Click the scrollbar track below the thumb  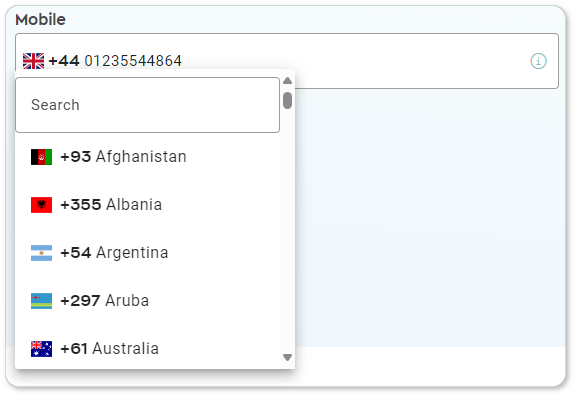click(x=288, y=231)
